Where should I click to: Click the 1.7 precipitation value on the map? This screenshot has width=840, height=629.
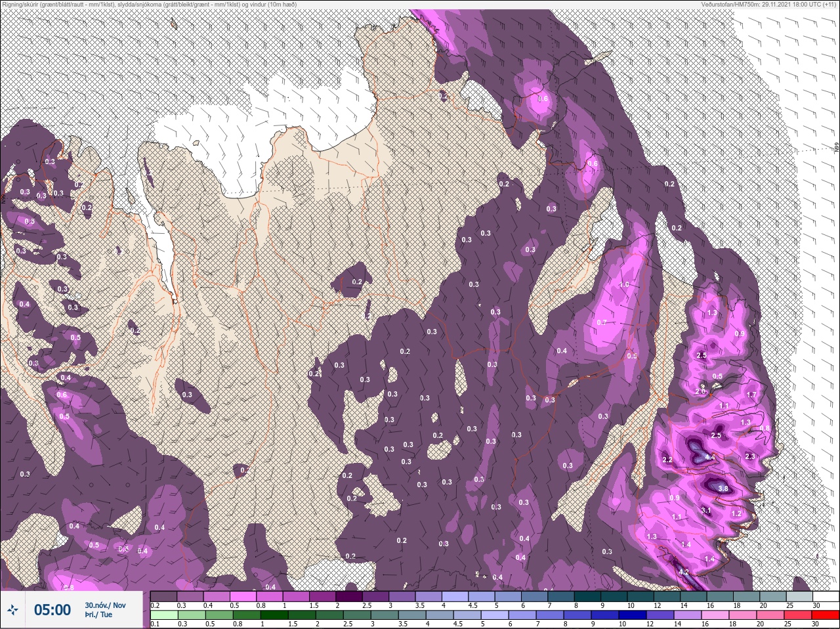[x=752, y=395]
